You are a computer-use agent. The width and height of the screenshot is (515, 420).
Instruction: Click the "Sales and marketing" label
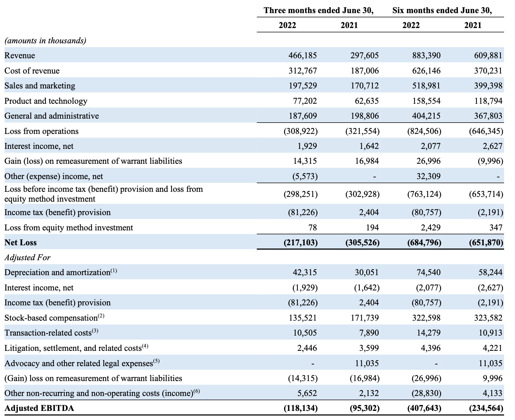click(x=40, y=86)
